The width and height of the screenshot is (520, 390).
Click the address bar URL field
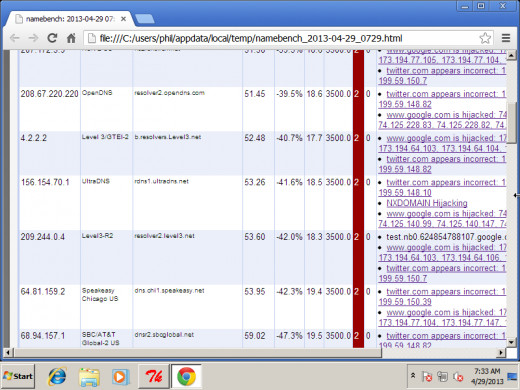(283, 38)
